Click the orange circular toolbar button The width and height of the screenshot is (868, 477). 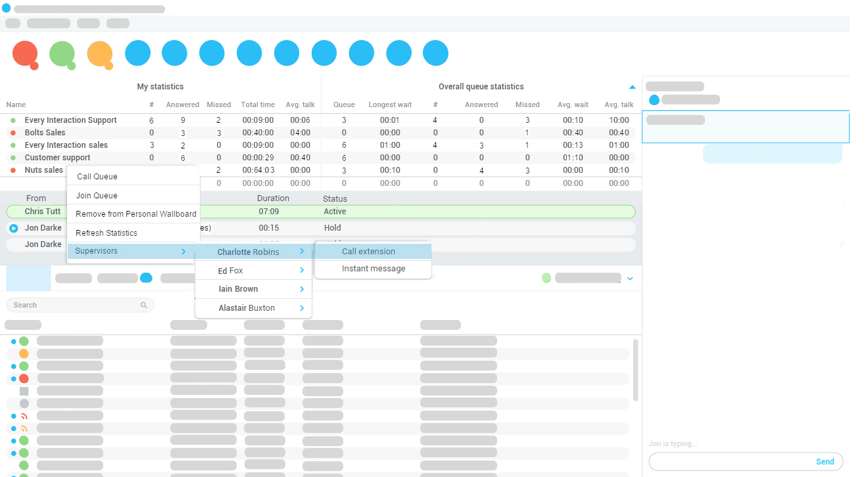[100, 53]
